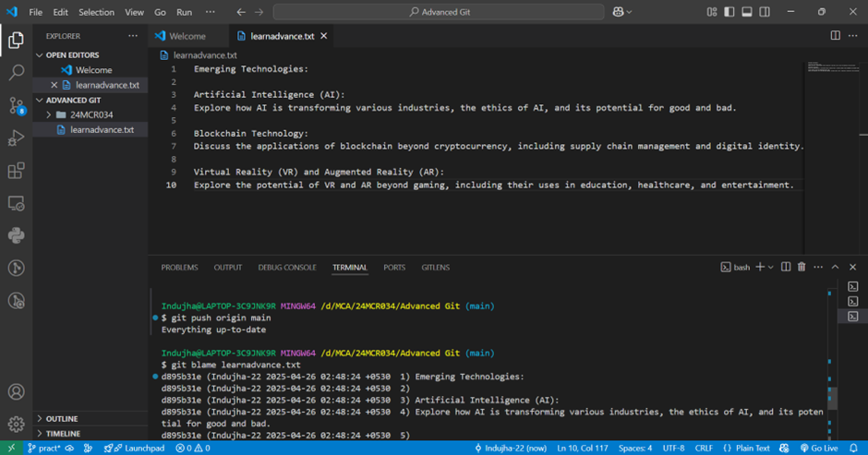The width and height of the screenshot is (868, 455).
Task: Switch to the Ports panel tab
Action: [394, 268]
